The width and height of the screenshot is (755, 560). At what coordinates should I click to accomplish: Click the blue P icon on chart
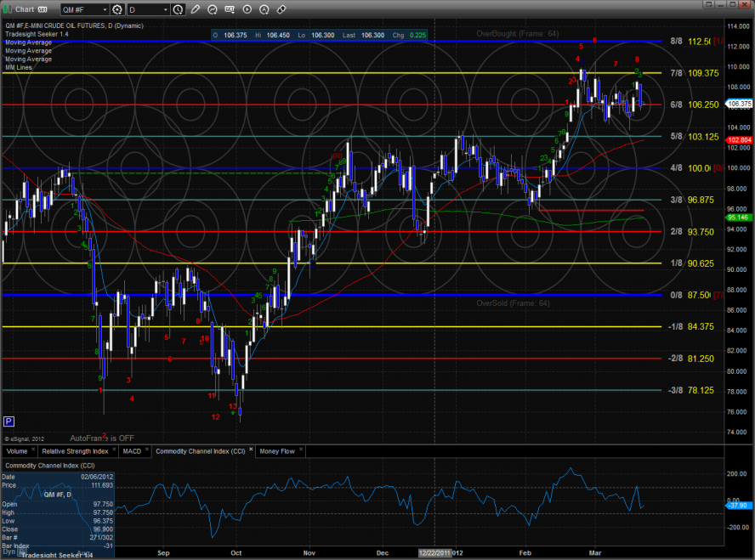coord(9,421)
